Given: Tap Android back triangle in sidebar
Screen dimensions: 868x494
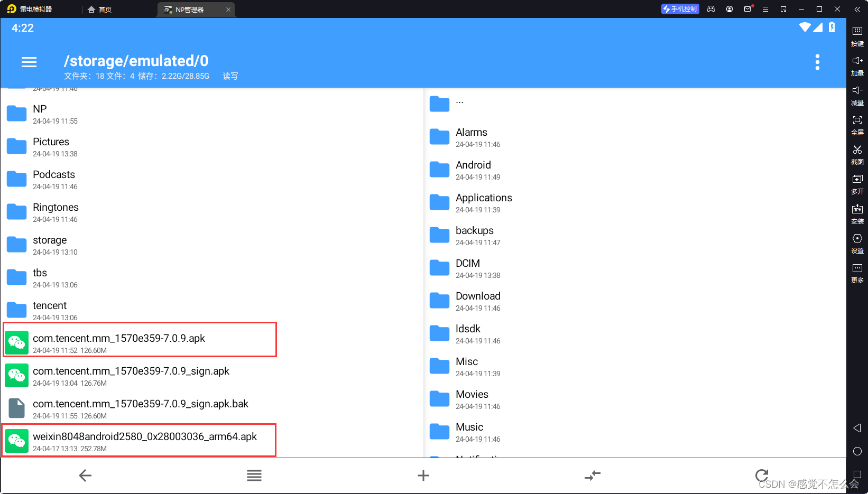Looking at the screenshot, I should [x=857, y=427].
